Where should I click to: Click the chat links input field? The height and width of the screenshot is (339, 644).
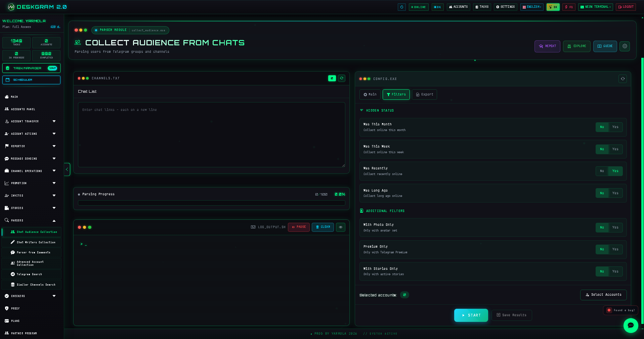[x=211, y=135]
